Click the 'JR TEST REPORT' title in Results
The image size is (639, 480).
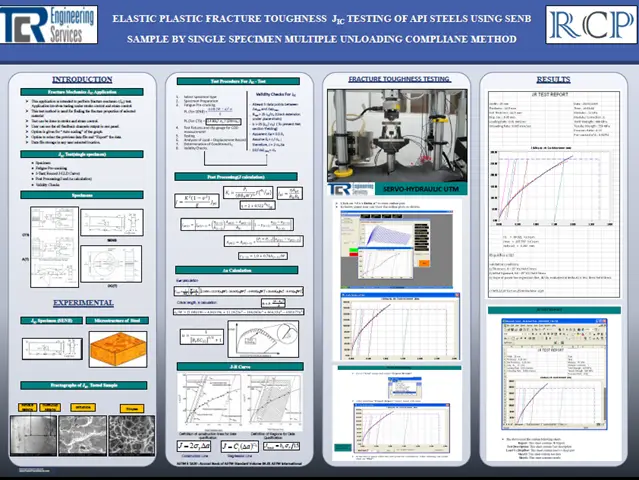550,94
